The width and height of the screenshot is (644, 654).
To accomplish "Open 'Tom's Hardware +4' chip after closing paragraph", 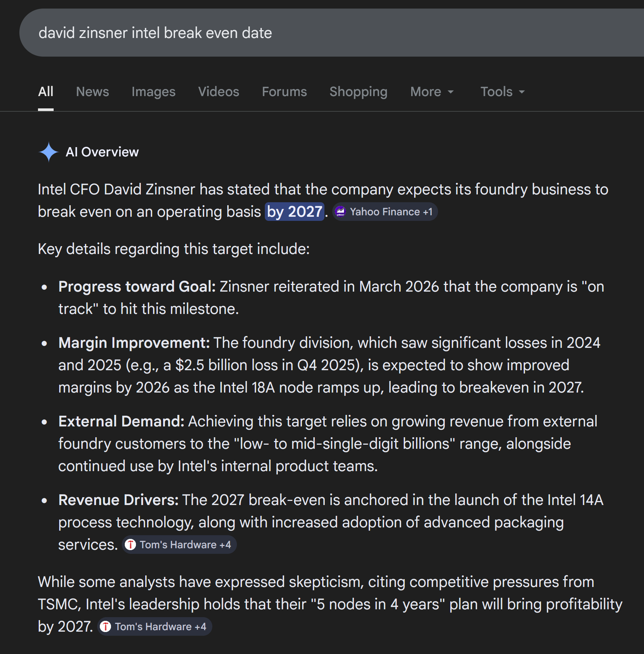I will 155,626.
